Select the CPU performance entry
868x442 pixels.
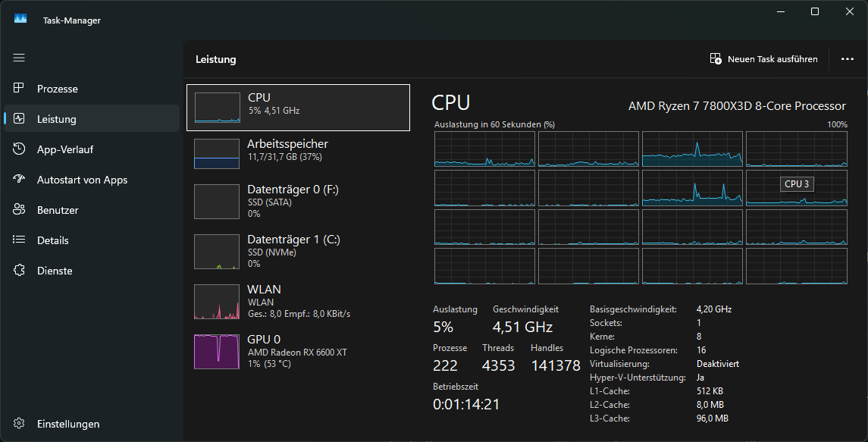click(298, 108)
